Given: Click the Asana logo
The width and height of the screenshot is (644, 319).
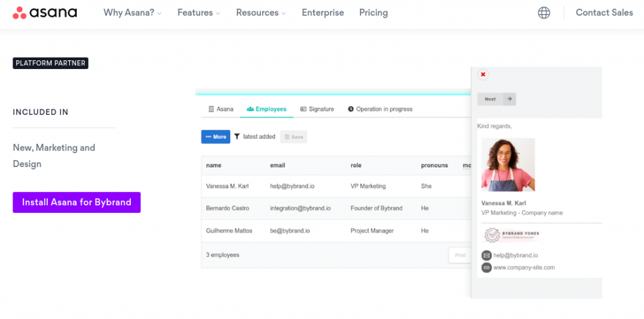Looking at the screenshot, I should click(45, 13).
